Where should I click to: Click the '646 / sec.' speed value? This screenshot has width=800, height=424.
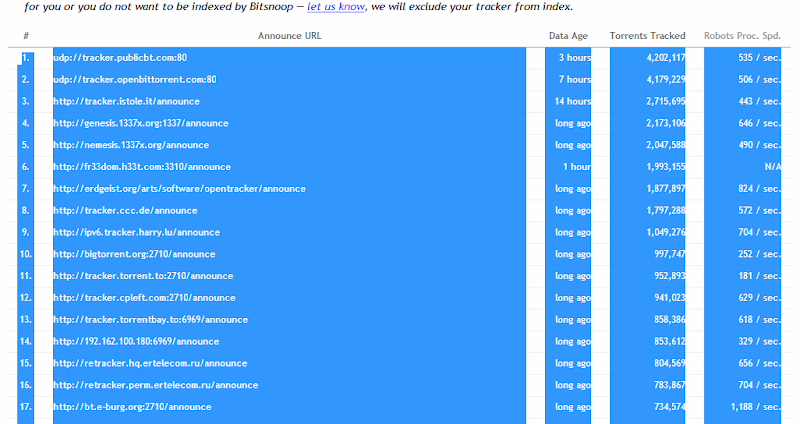(759, 123)
